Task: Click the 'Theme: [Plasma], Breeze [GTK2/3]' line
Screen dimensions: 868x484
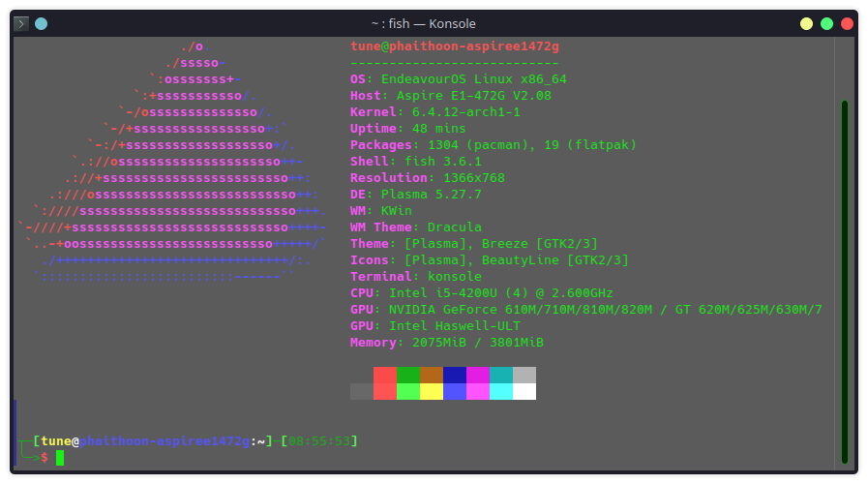Action: pyautogui.click(x=474, y=244)
